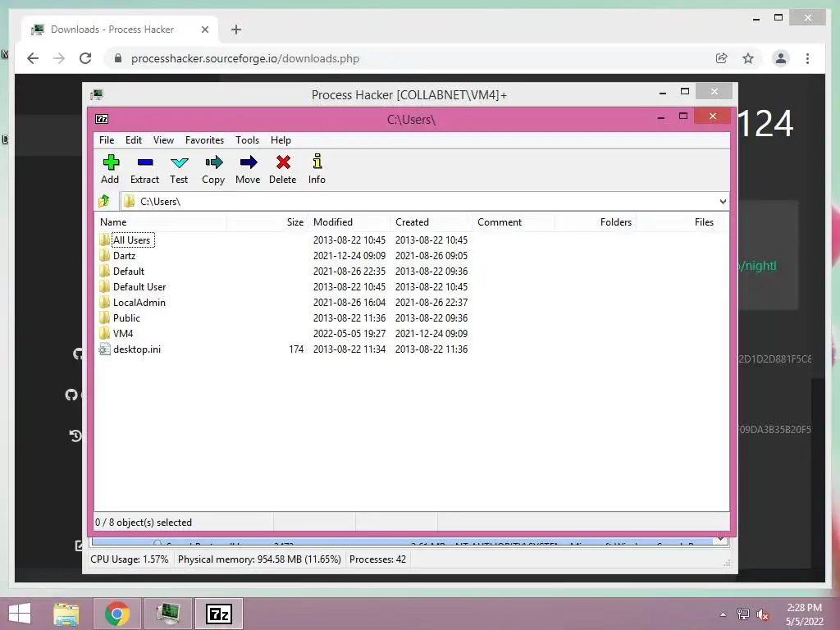The height and width of the screenshot is (630, 840).
Task: Click CPU Usage in Process Hacker status bar
Action: click(x=129, y=559)
